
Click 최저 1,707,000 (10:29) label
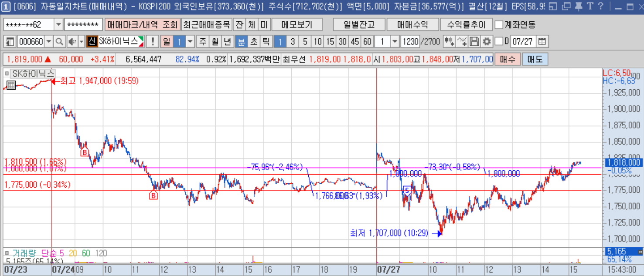pyautogui.click(x=389, y=233)
